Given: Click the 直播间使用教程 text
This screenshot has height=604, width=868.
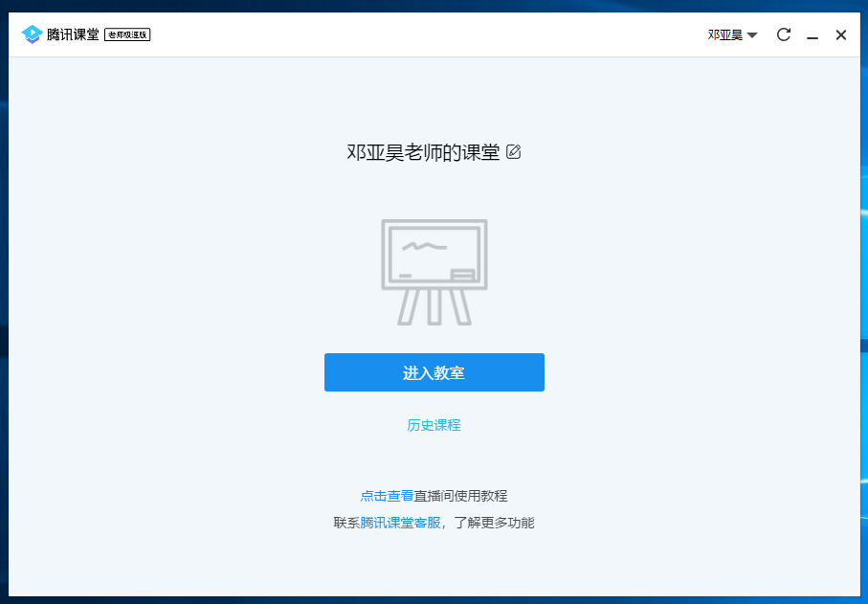Looking at the screenshot, I should coord(461,496).
